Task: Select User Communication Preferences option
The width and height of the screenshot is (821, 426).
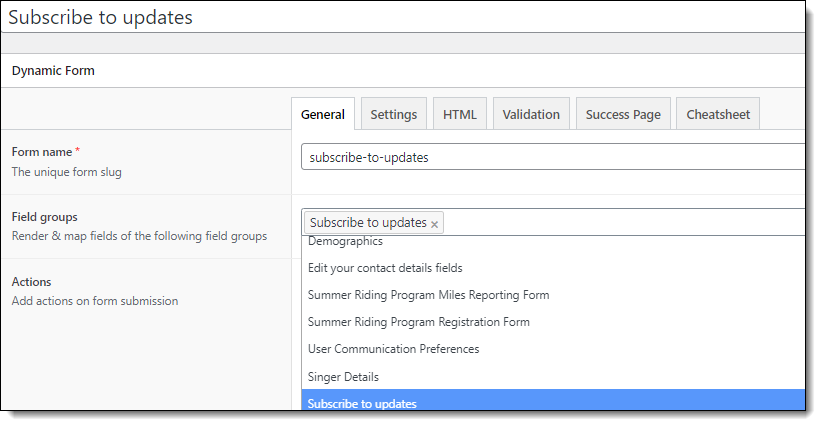Action: (553, 349)
